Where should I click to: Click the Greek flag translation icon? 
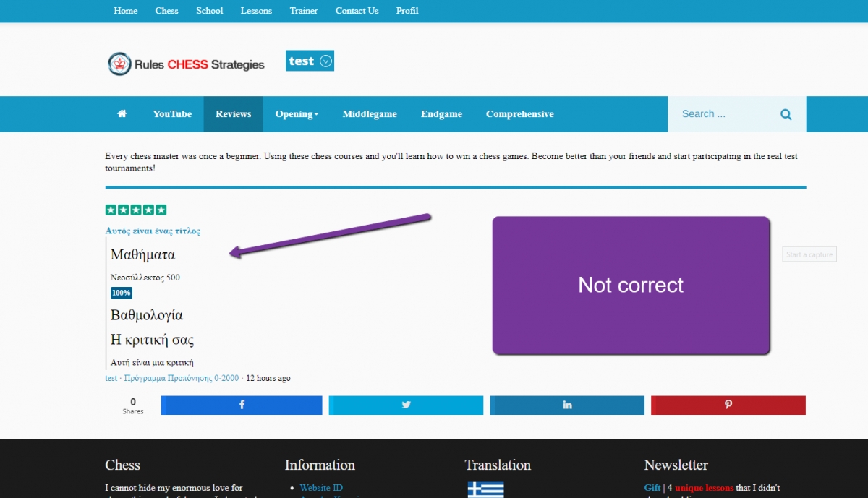click(x=485, y=489)
